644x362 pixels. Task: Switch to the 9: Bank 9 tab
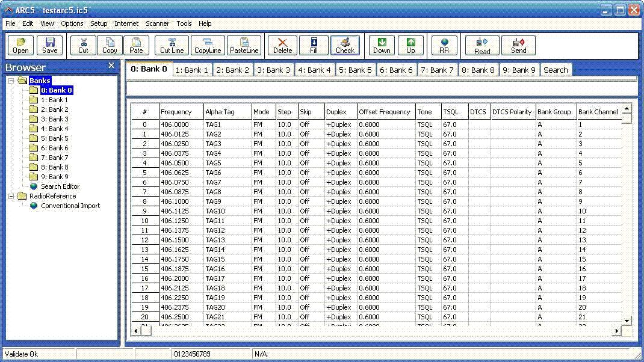[x=519, y=70]
